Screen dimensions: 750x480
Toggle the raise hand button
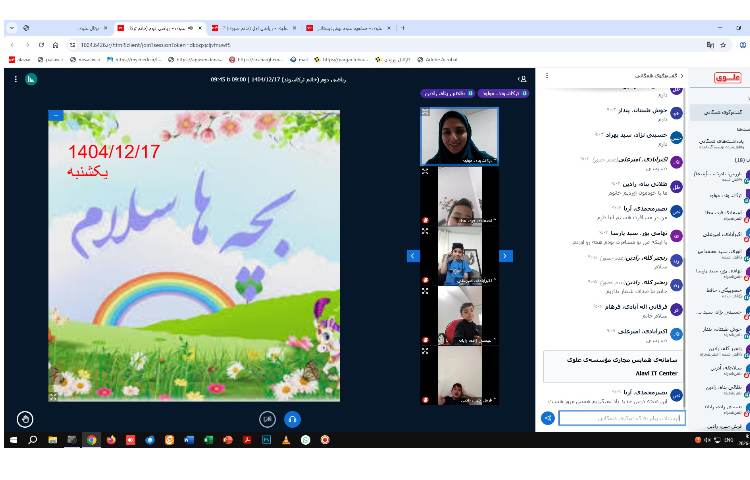pyautogui.click(x=25, y=419)
